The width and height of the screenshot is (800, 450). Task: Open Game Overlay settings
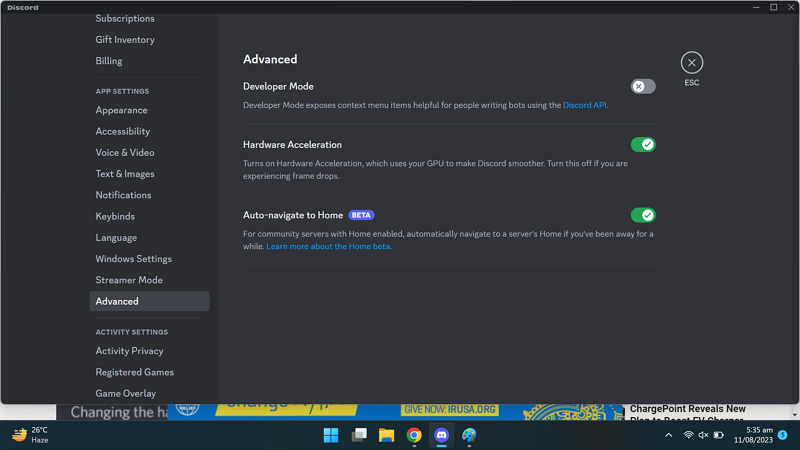coord(126,393)
